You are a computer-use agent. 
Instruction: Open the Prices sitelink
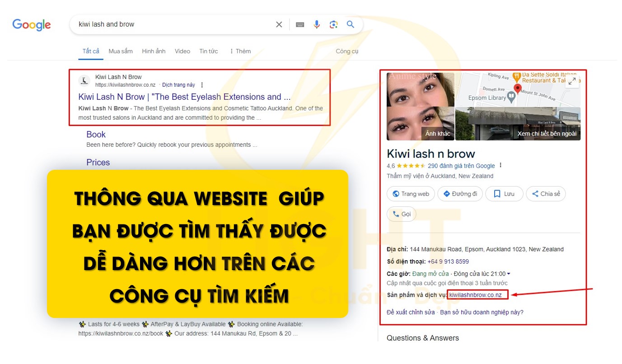pos(98,162)
